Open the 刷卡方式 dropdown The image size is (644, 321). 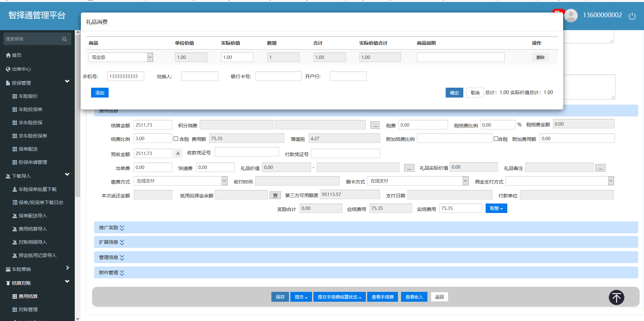click(418, 181)
